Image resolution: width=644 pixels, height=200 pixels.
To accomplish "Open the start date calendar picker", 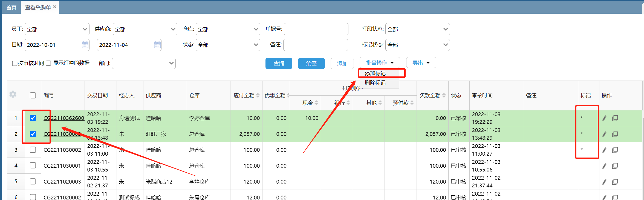I will [85, 45].
